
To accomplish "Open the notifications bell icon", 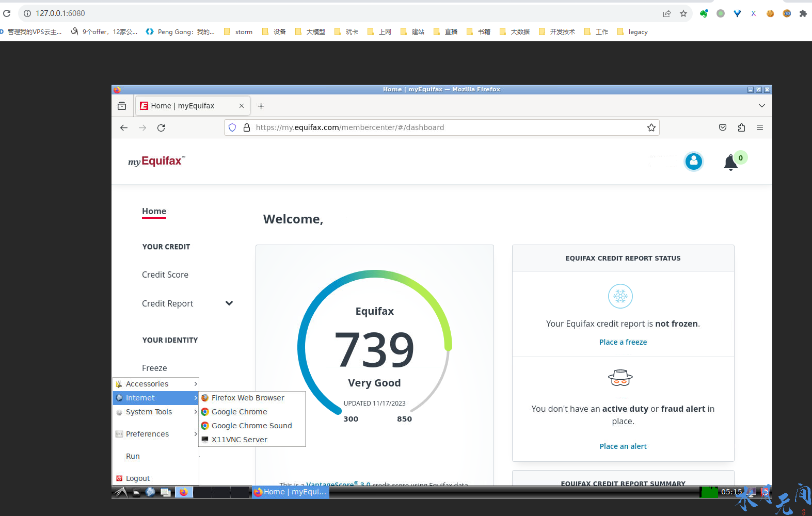I will [x=730, y=163].
